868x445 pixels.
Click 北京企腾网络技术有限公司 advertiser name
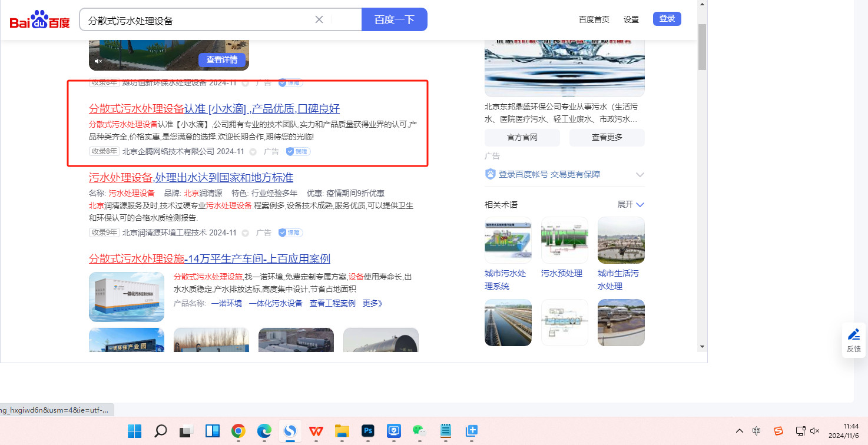pos(168,151)
